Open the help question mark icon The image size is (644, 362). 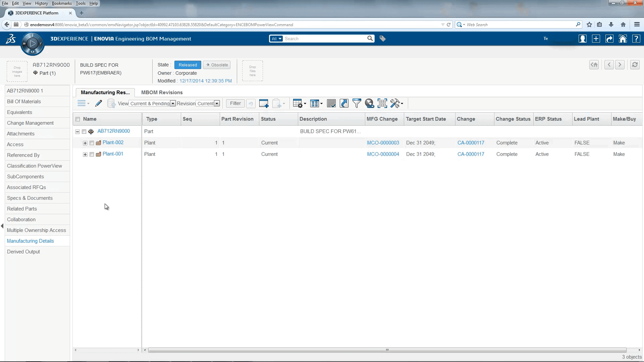click(636, 39)
